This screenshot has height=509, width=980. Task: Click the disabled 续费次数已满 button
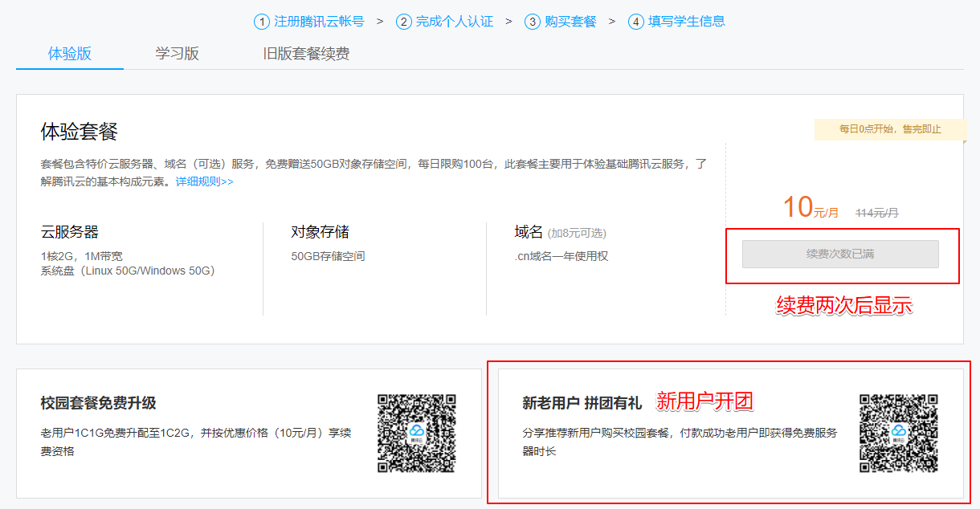(840, 254)
